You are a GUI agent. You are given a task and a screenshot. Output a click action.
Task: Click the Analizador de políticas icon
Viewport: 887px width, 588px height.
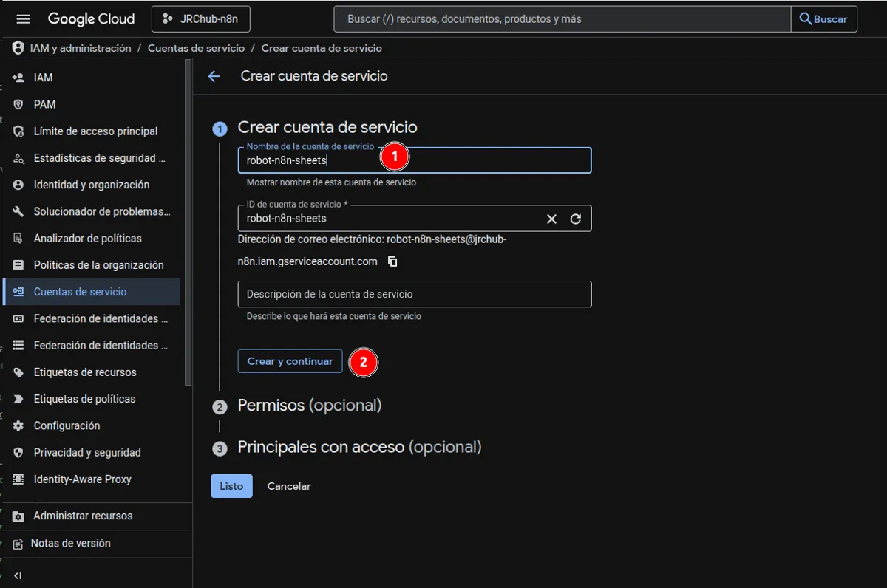click(18, 239)
